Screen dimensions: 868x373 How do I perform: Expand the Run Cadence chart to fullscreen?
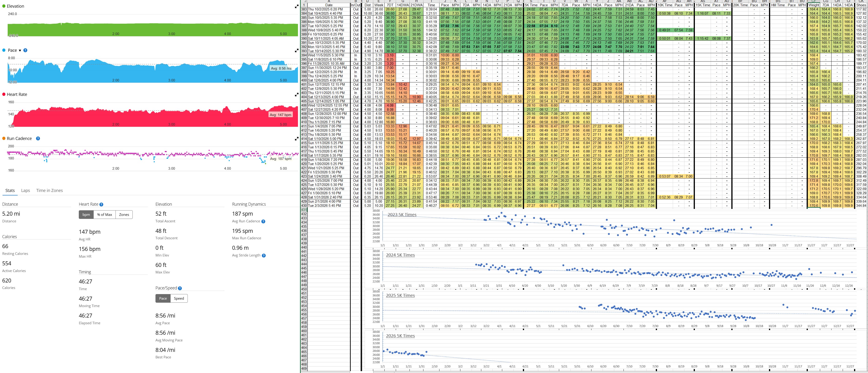click(297, 139)
